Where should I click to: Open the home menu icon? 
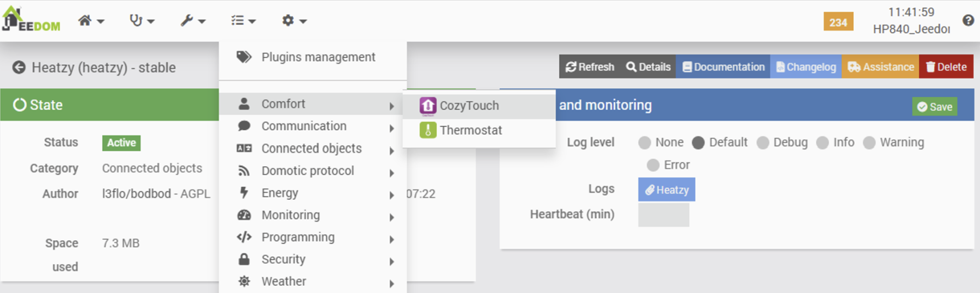tap(90, 21)
